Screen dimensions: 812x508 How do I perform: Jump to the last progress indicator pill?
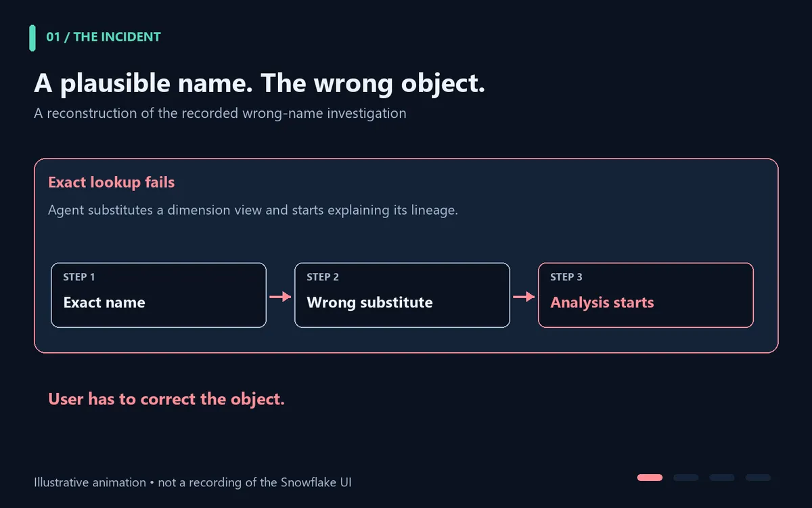point(758,478)
